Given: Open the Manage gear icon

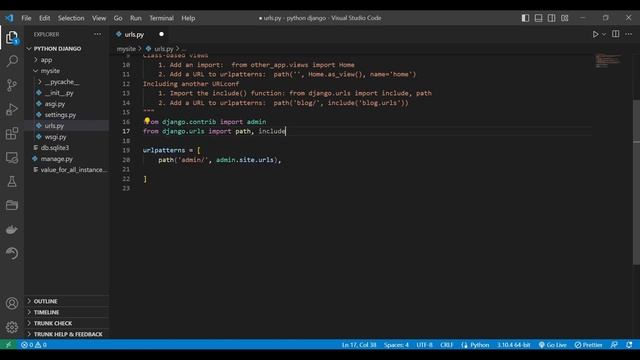Looking at the screenshot, I should [x=12, y=327].
